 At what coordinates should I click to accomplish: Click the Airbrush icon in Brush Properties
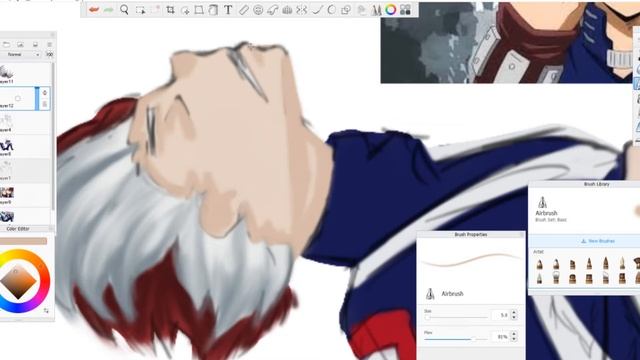click(x=430, y=293)
